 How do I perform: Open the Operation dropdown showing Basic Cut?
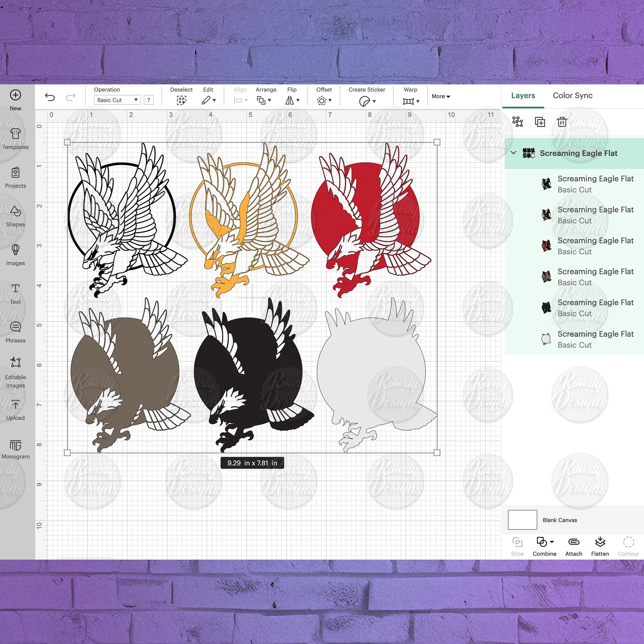pos(117,100)
